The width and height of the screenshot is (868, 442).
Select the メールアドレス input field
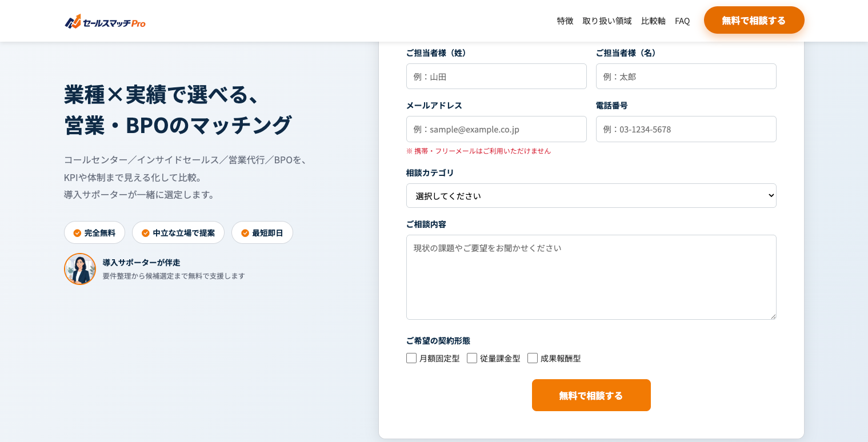[x=496, y=129]
